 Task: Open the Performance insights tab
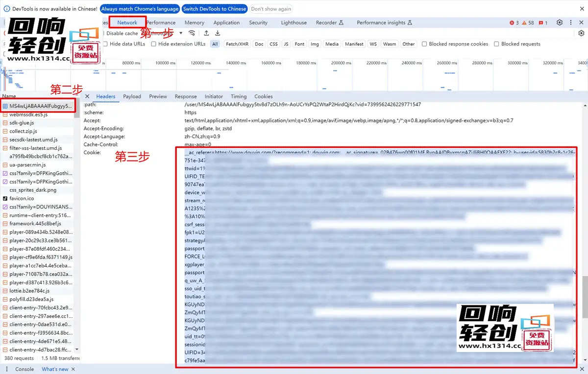pos(385,23)
